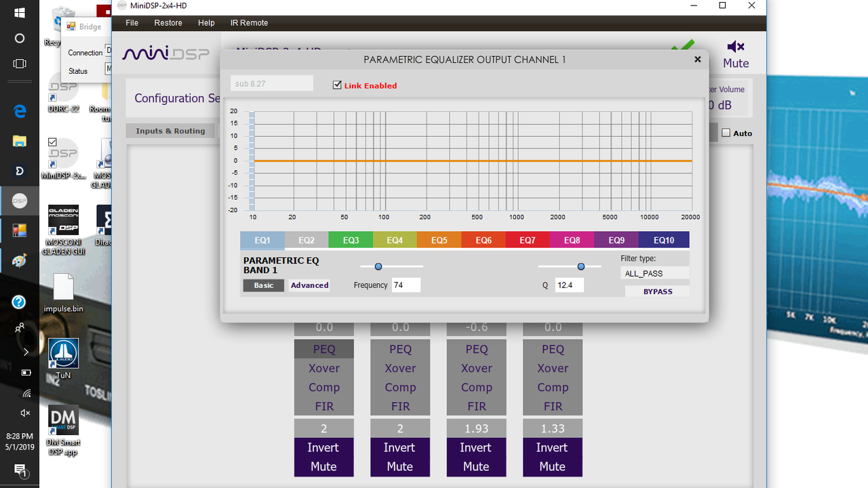This screenshot has height=488, width=868.
Task: Open the MiniDSP-2x4 desktop shortcut
Action: (x=63, y=158)
